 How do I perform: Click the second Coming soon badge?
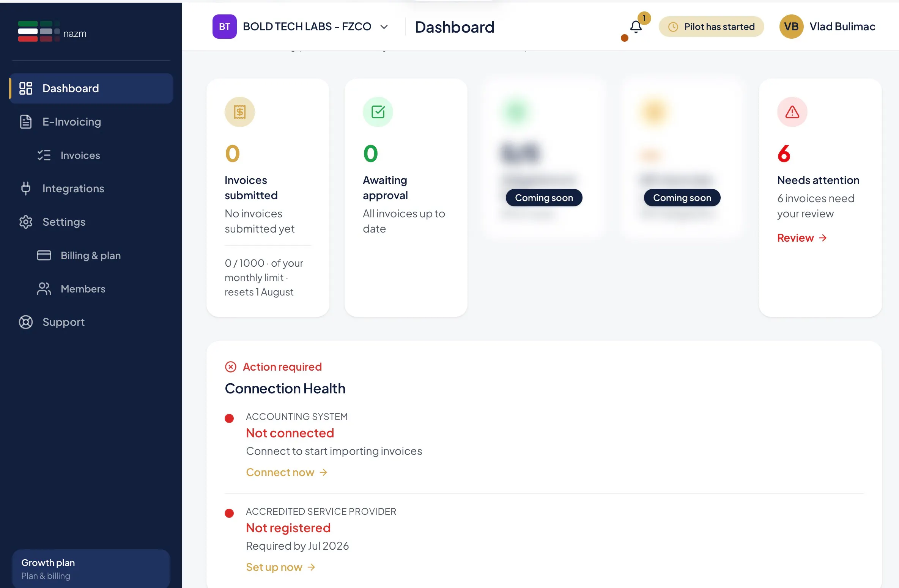682,198
